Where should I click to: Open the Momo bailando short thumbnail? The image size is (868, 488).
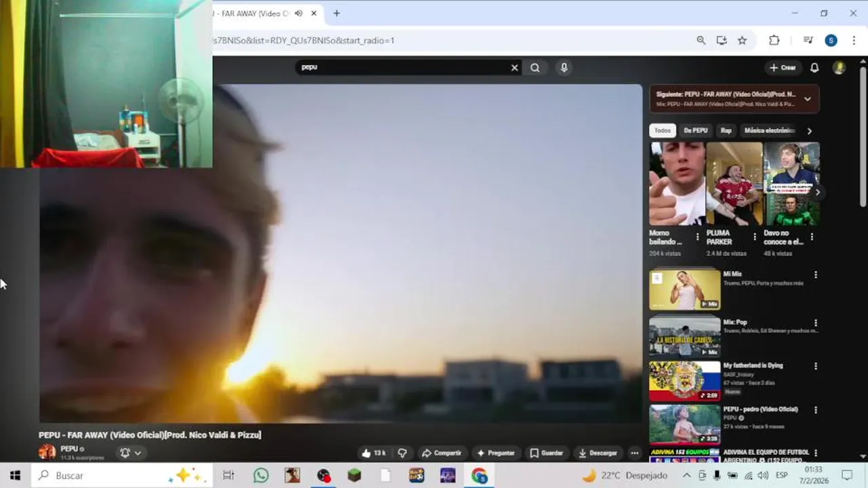point(677,184)
